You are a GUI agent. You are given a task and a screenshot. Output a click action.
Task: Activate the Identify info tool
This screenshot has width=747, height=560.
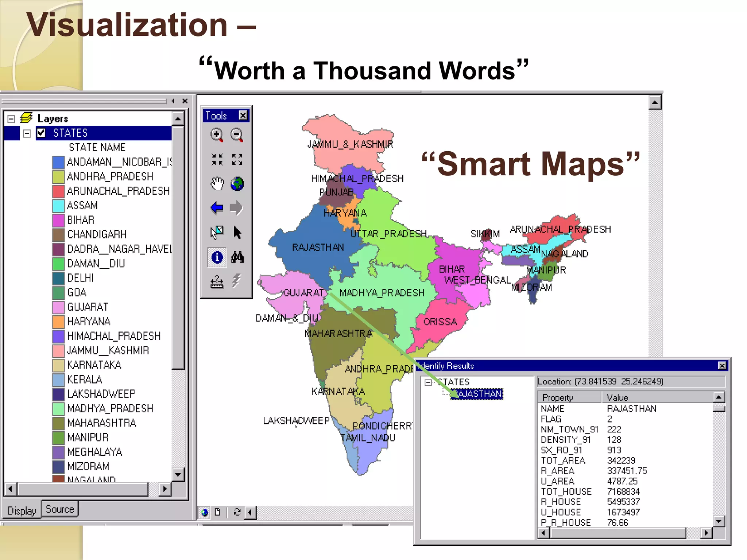(217, 257)
